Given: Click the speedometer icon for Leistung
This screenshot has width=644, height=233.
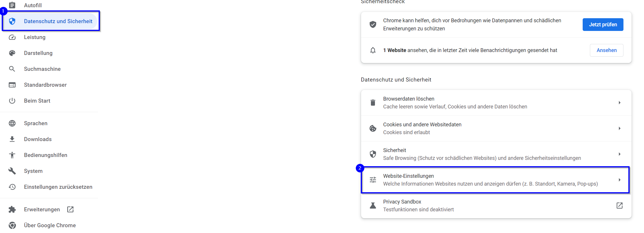Looking at the screenshot, I should (12, 37).
